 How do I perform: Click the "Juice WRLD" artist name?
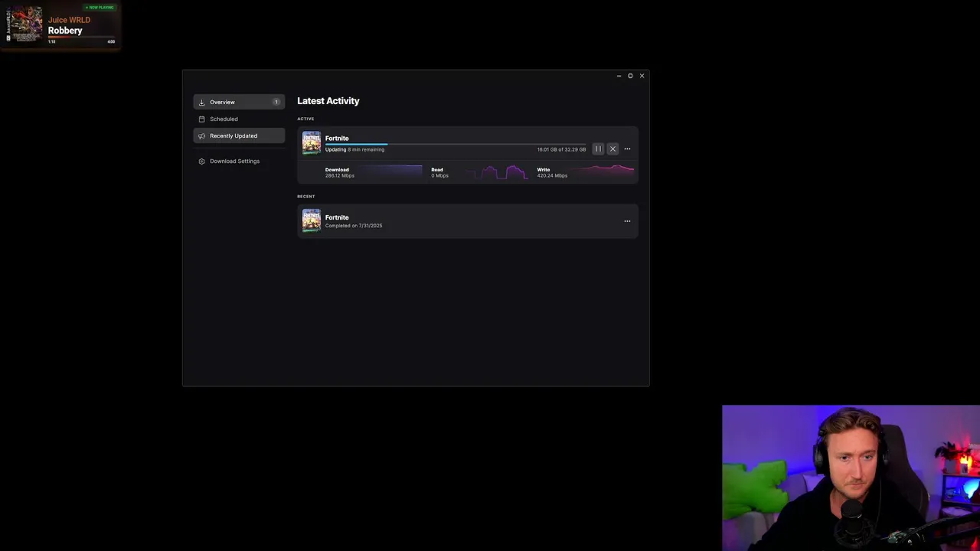click(x=69, y=20)
